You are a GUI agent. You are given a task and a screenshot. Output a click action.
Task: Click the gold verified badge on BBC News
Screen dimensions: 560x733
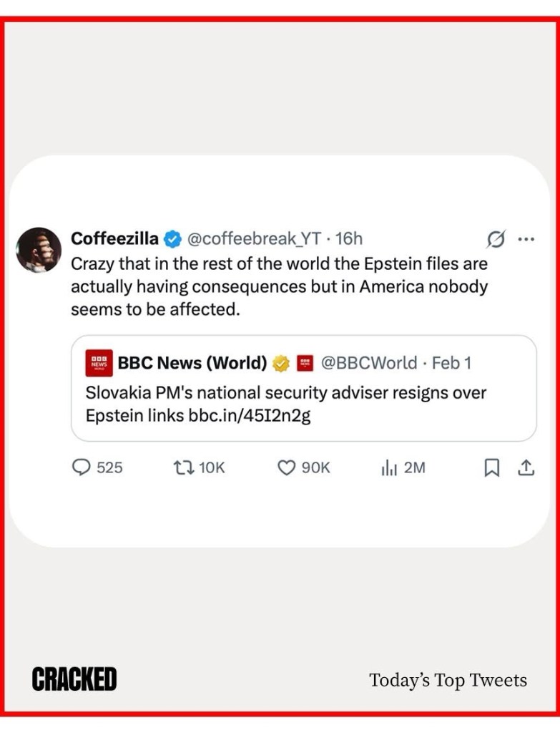[x=281, y=363]
